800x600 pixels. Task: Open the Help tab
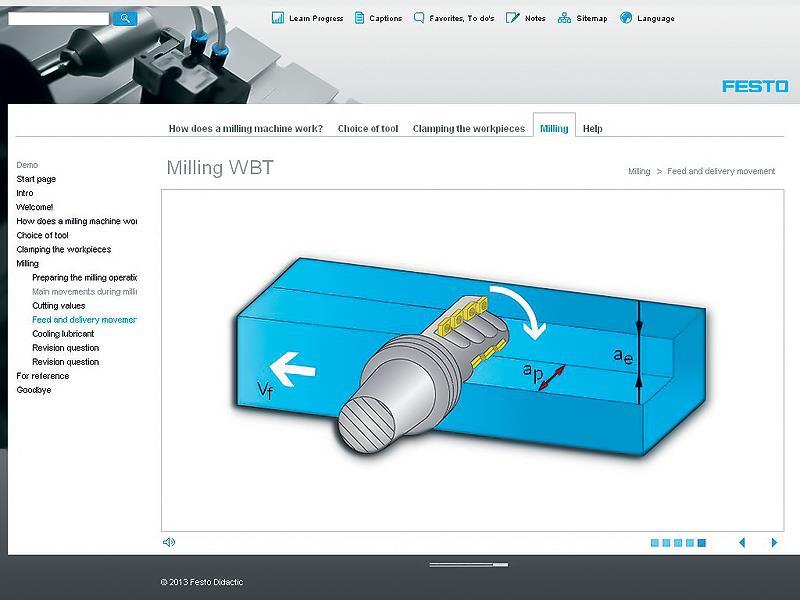(592, 129)
